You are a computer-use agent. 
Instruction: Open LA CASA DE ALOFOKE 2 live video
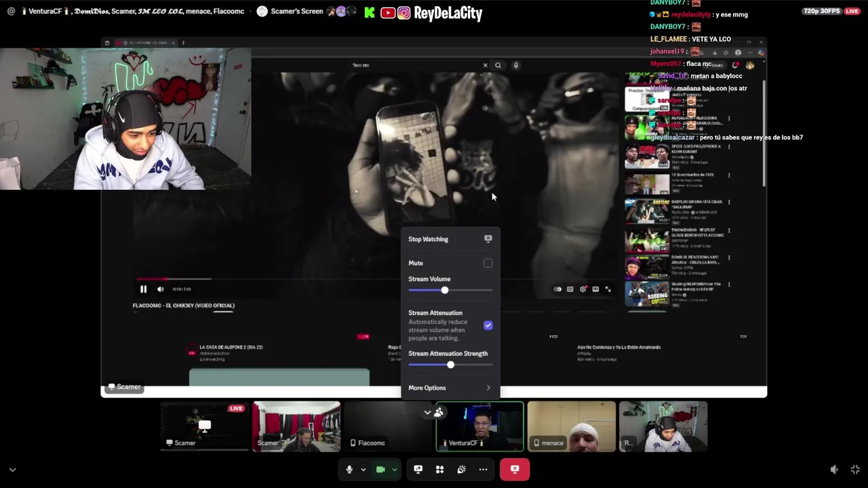pos(231,347)
